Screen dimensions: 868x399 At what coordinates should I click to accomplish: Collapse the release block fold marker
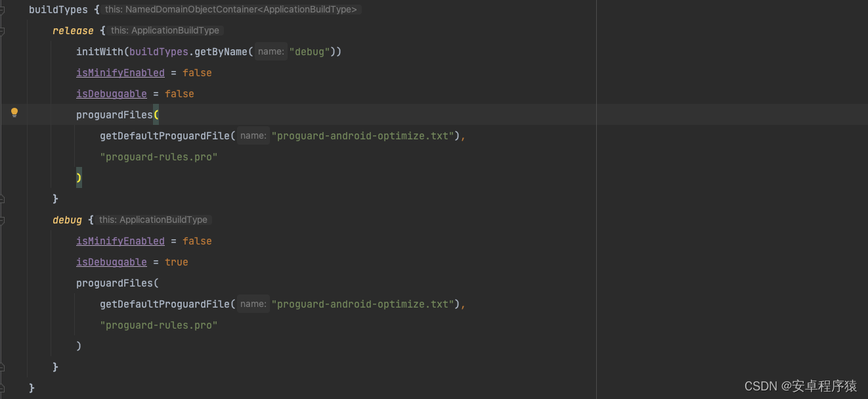click(4, 30)
